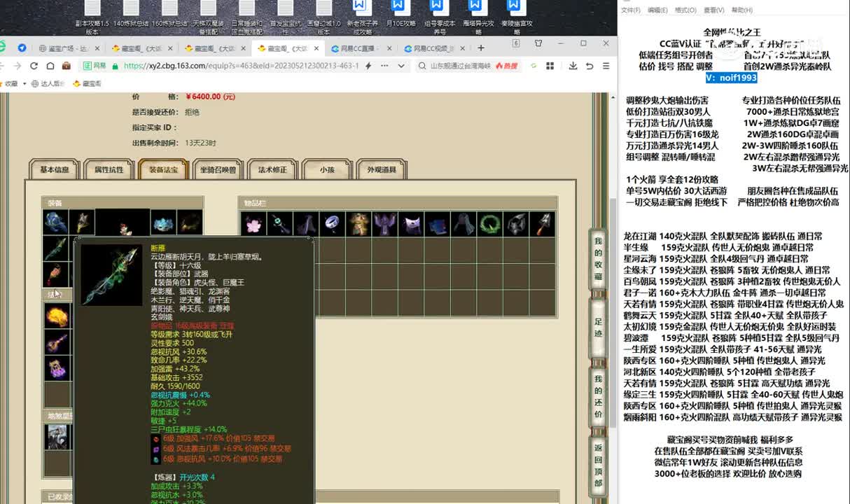The image size is (850, 504).
Task: Open Notepad 查看(V) menu
Action: click(713, 10)
